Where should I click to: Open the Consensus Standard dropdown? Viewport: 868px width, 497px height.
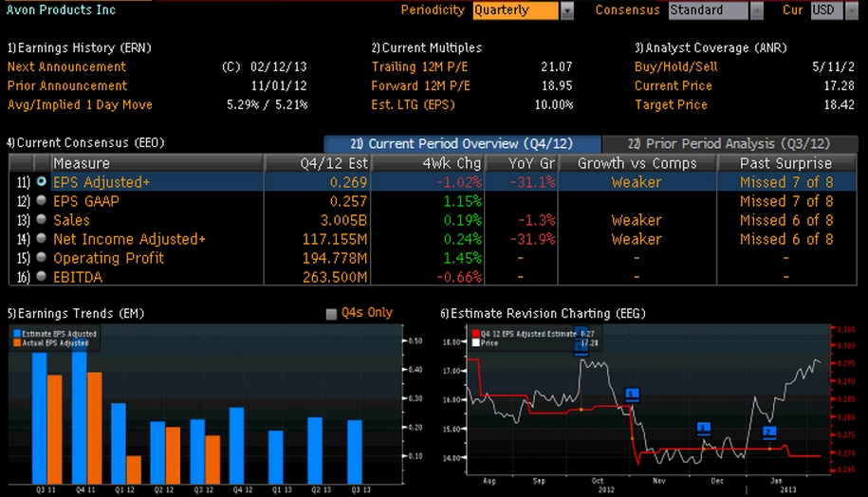(x=756, y=10)
